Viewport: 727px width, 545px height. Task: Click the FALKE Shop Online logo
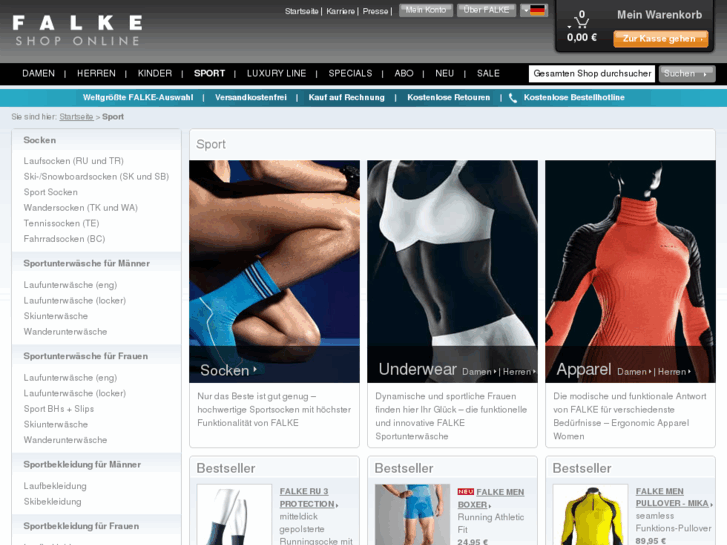point(77,31)
